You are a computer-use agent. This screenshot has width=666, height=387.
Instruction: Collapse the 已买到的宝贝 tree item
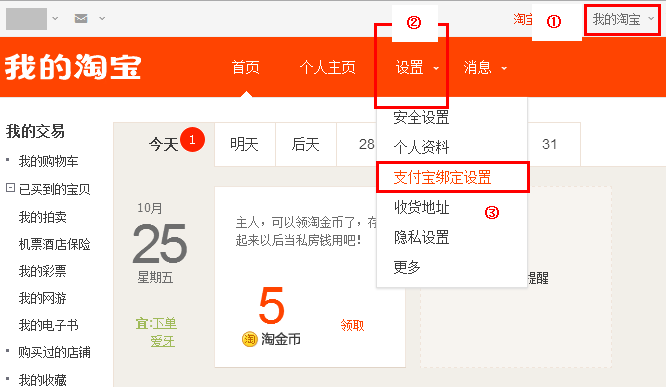coord(10,188)
